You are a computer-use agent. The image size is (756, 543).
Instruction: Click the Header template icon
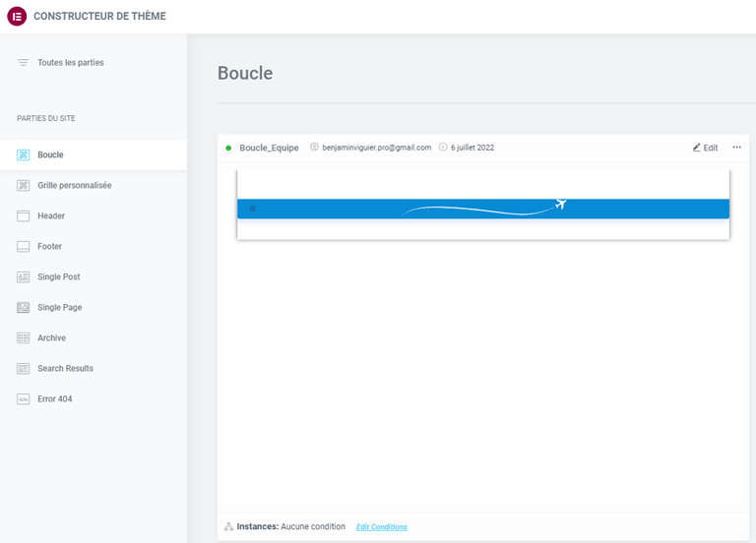[x=23, y=216]
